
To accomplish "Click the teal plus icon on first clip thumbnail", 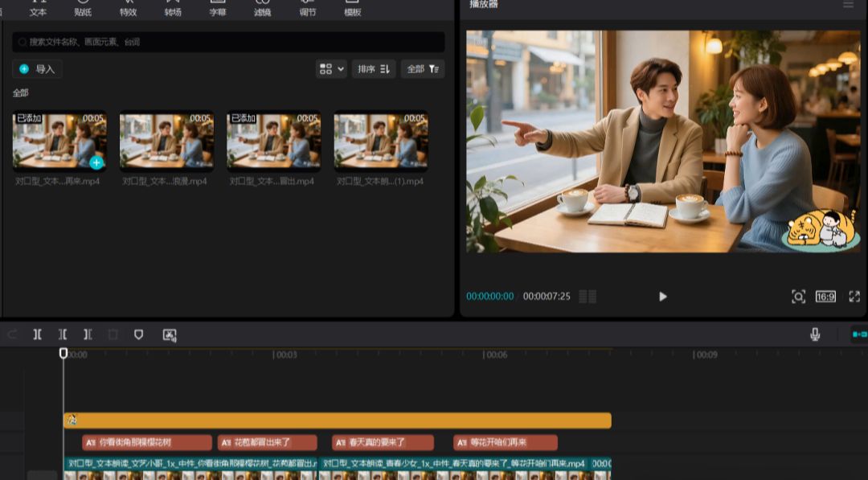I will 96,162.
